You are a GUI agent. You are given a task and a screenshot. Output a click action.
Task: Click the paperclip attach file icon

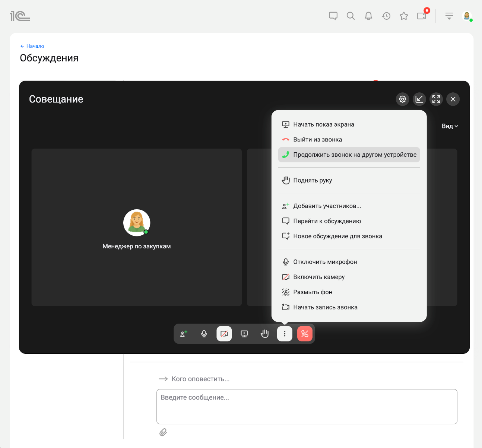[163, 432]
